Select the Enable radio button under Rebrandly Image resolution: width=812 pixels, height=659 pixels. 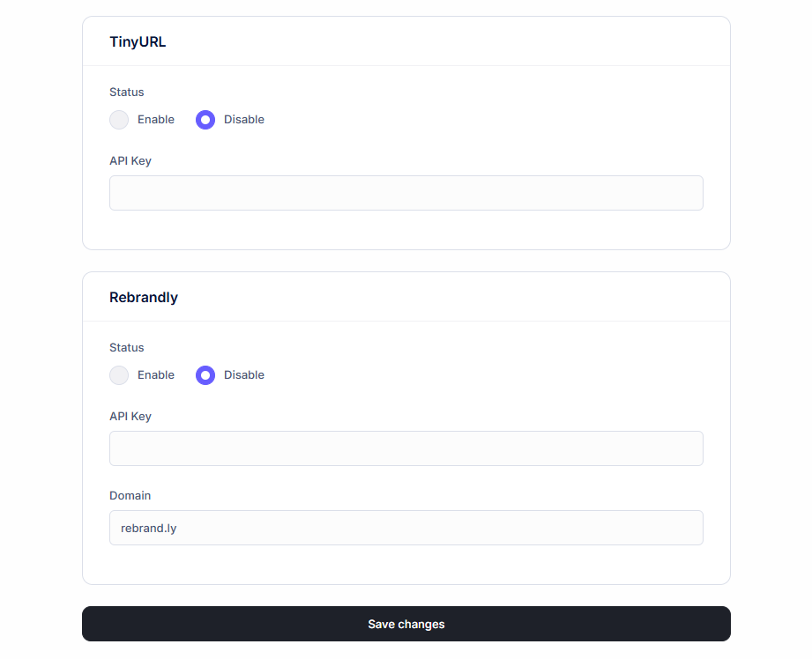[x=119, y=375]
